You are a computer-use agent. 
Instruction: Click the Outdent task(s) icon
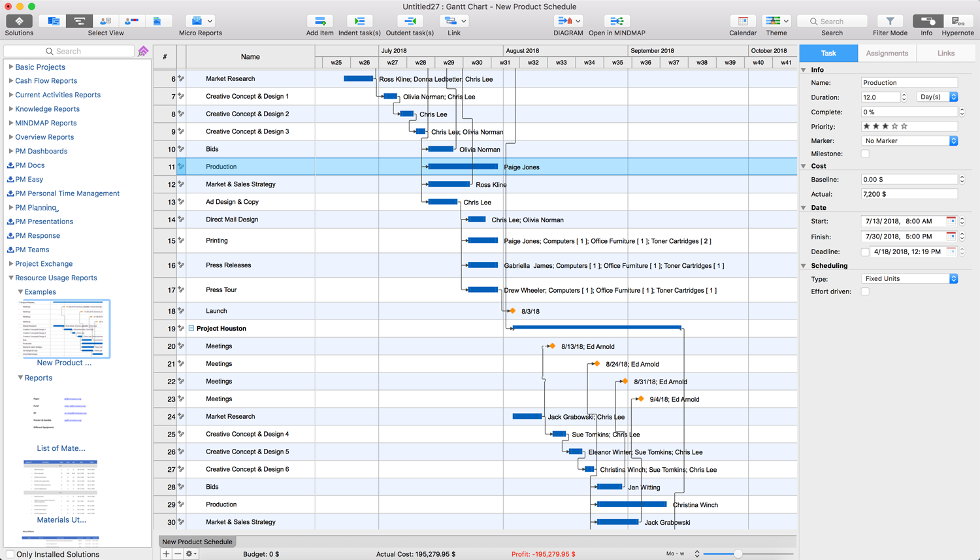pos(410,22)
